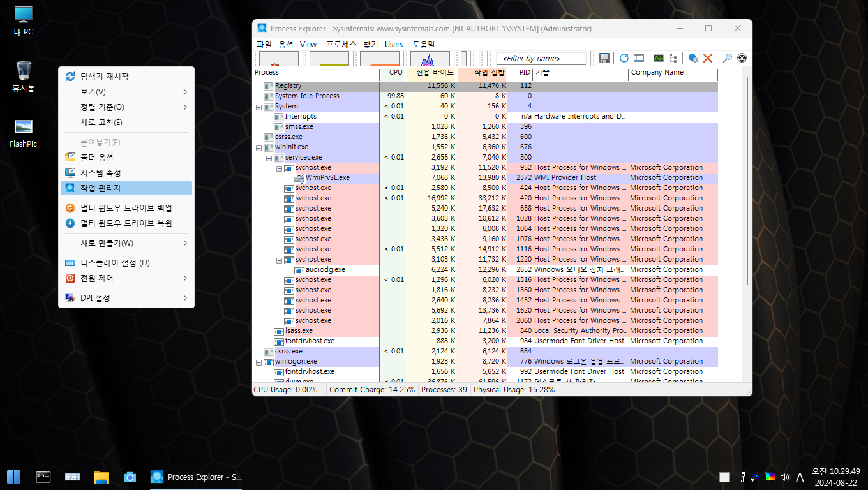Collapse the wininit.exe tree node
Viewport: 868px width, 490px height.
click(258, 147)
